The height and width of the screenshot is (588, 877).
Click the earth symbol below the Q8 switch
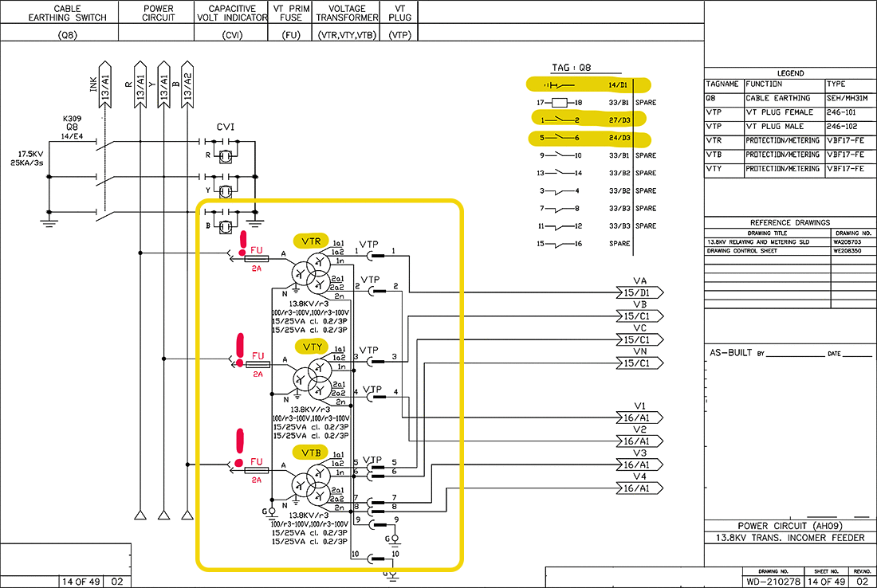point(49,222)
